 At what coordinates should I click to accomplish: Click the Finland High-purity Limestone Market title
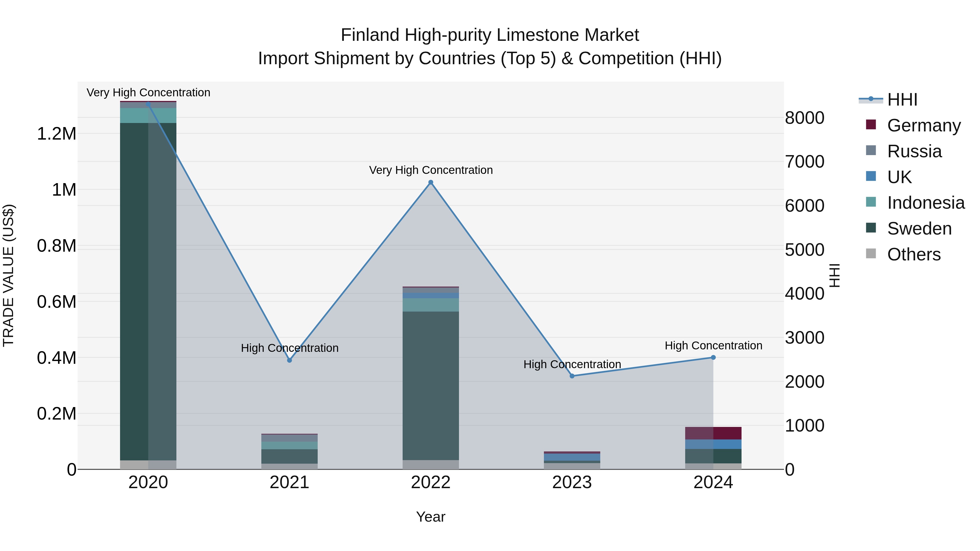click(x=490, y=35)
